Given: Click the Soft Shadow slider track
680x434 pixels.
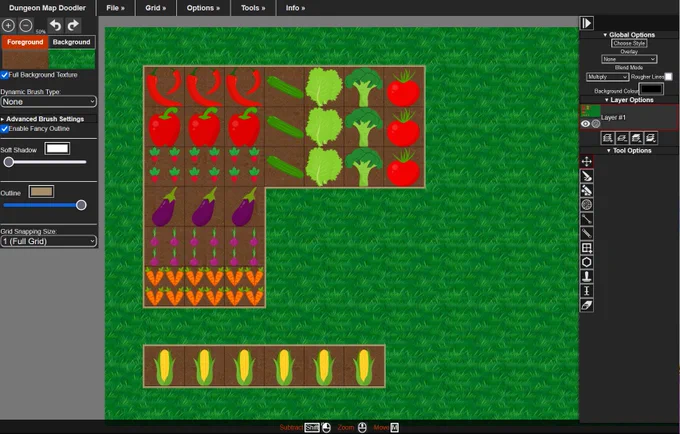Looking at the screenshot, I should click(x=45, y=162).
